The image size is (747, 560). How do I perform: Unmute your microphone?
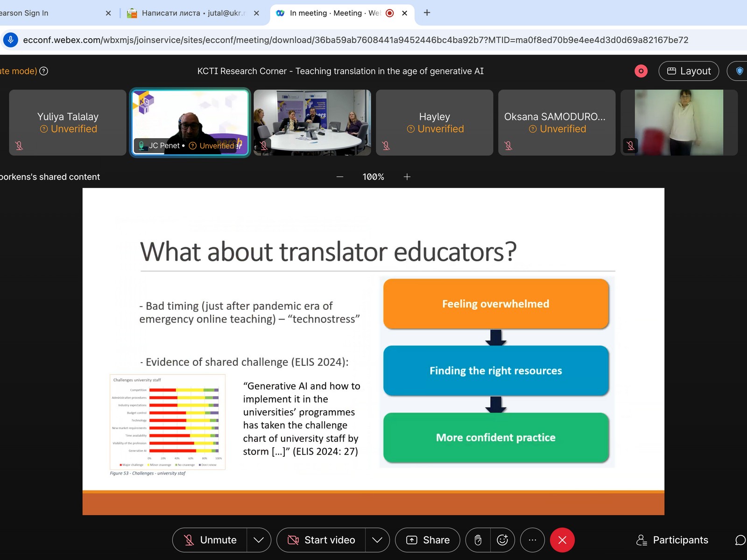(210, 540)
